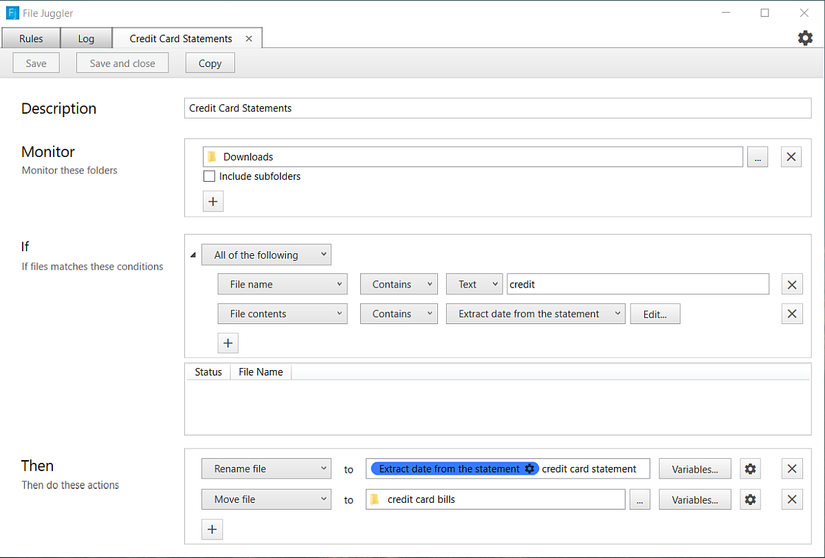This screenshot has height=558, width=825.
Task: Delete the File name condition
Action: coord(792,285)
